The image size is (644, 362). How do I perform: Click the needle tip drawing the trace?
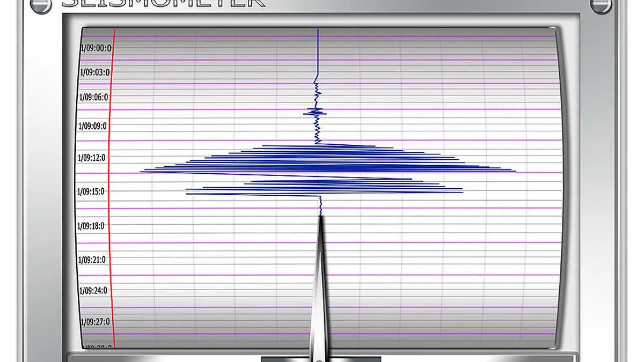coord(320,217)
